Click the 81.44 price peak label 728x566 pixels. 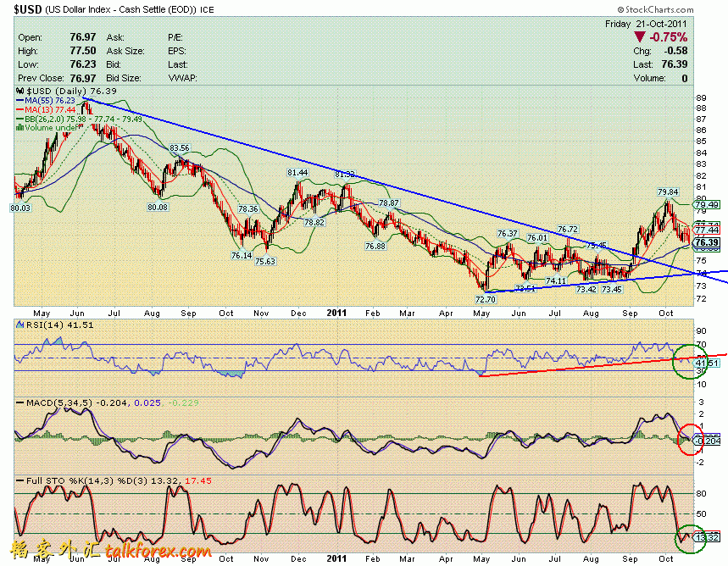pyautogui.click(x=297, y=173)
